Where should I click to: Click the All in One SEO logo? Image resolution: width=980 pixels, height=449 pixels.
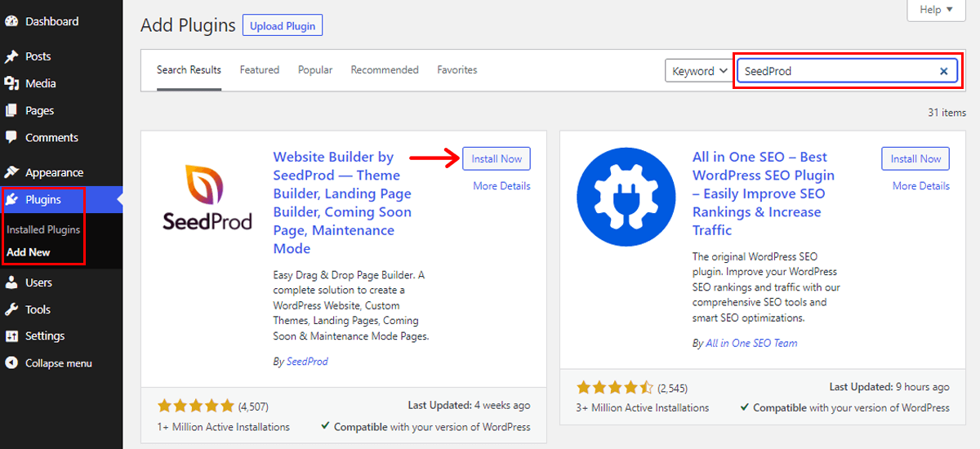pyautogui.click(x=625, y=197)
